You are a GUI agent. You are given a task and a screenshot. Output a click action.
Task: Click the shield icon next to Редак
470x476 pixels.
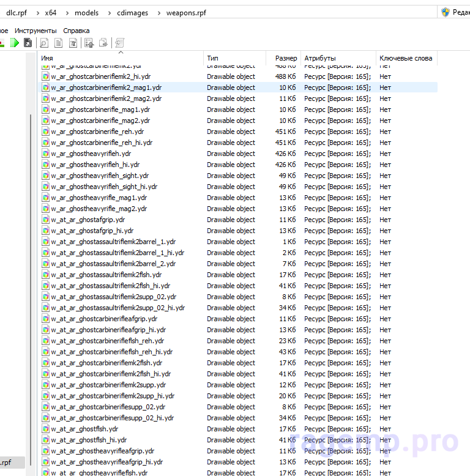point(446,12)
